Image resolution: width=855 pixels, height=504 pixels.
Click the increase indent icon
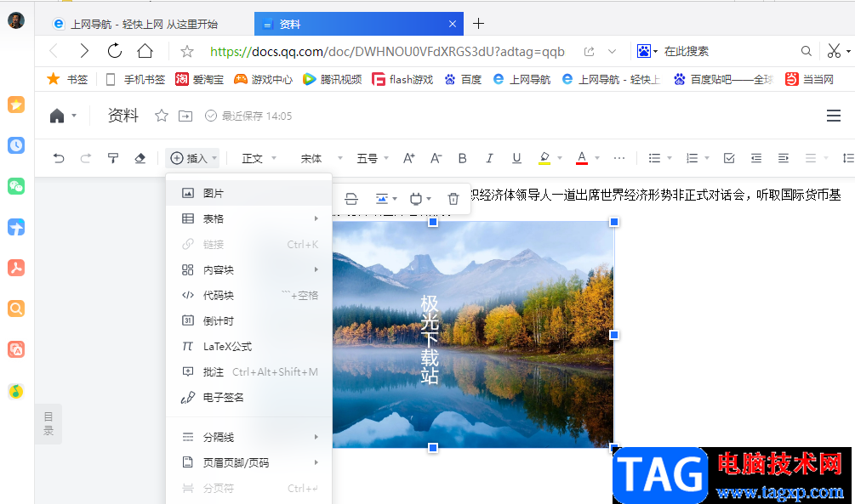[x=783, y=159]
